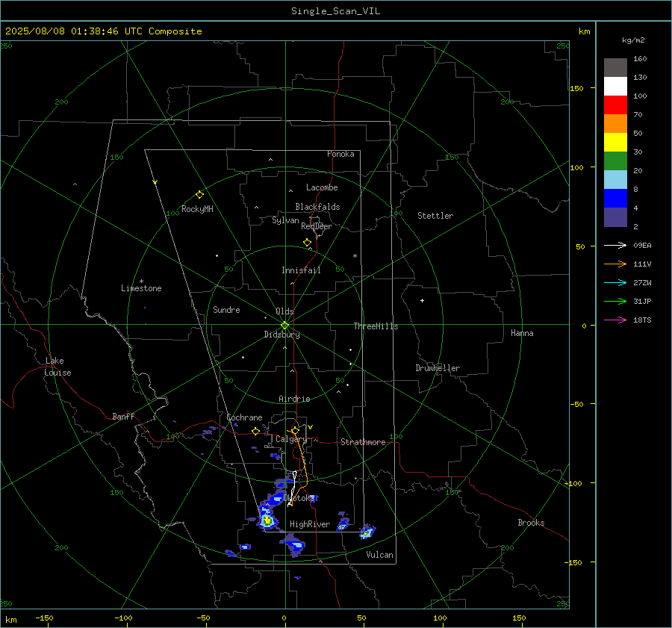
Task: Click the grey 160 kg/m2 color swatch
Action: tap(615, 68)
